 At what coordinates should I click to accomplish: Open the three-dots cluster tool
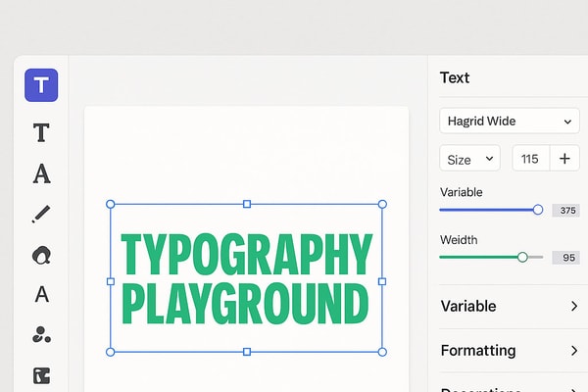(x=41, y=334)
